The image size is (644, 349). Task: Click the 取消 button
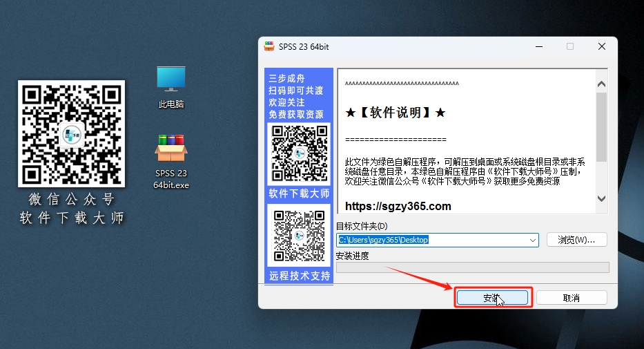pos(572,298)
